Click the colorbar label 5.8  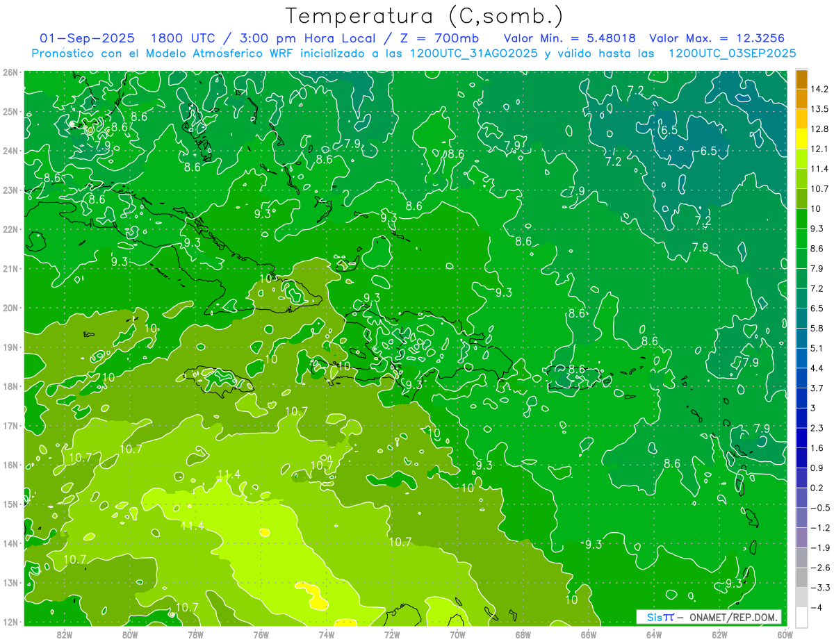[x=817, y=328]
